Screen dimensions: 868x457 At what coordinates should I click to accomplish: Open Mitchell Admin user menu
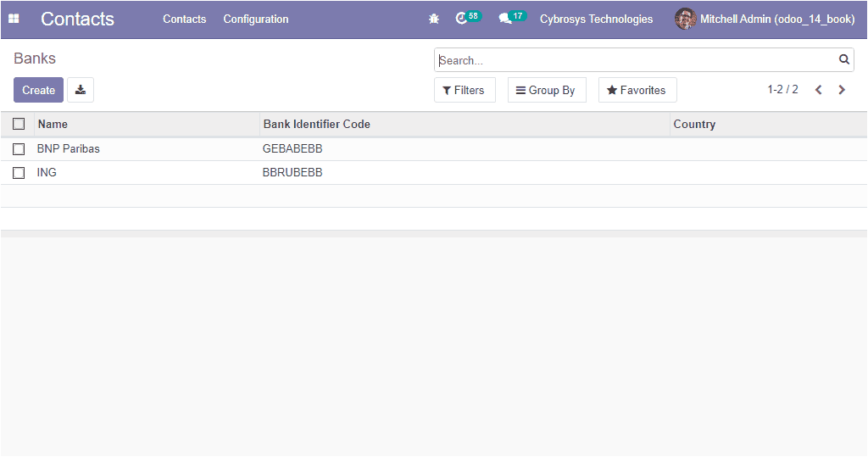[765, 19]
